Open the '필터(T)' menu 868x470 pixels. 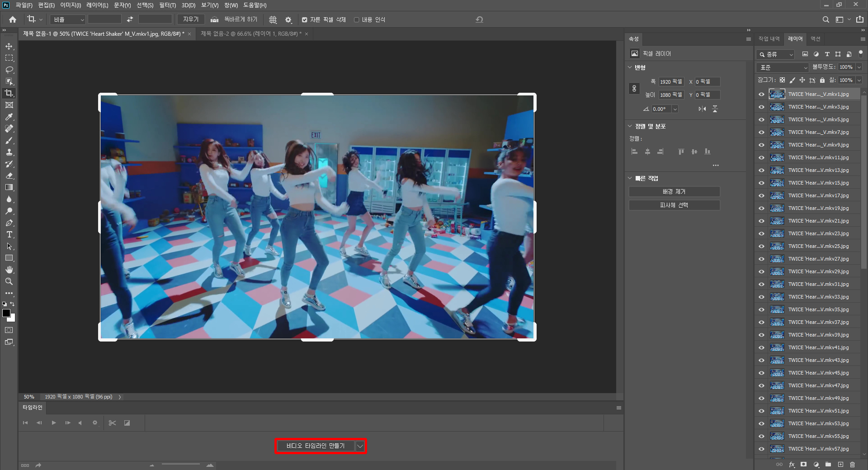tap(167, 5)
